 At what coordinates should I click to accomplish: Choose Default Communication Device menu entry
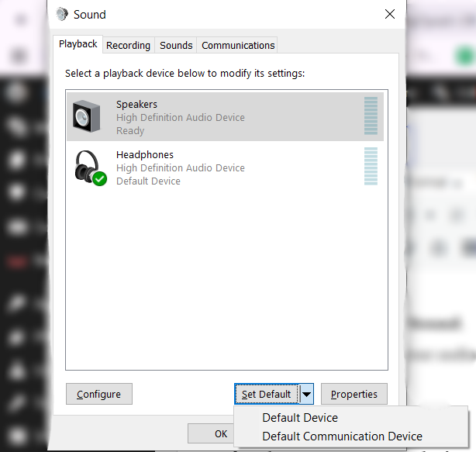click(342, 436)
